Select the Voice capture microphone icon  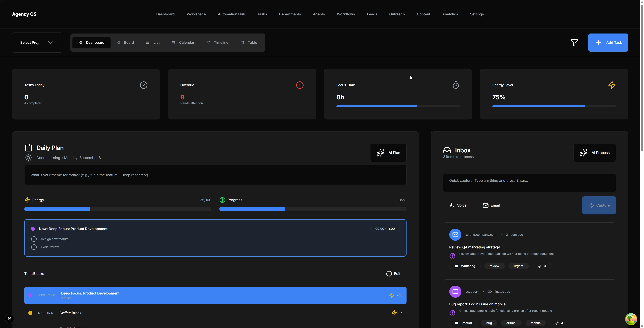point(452,205)
